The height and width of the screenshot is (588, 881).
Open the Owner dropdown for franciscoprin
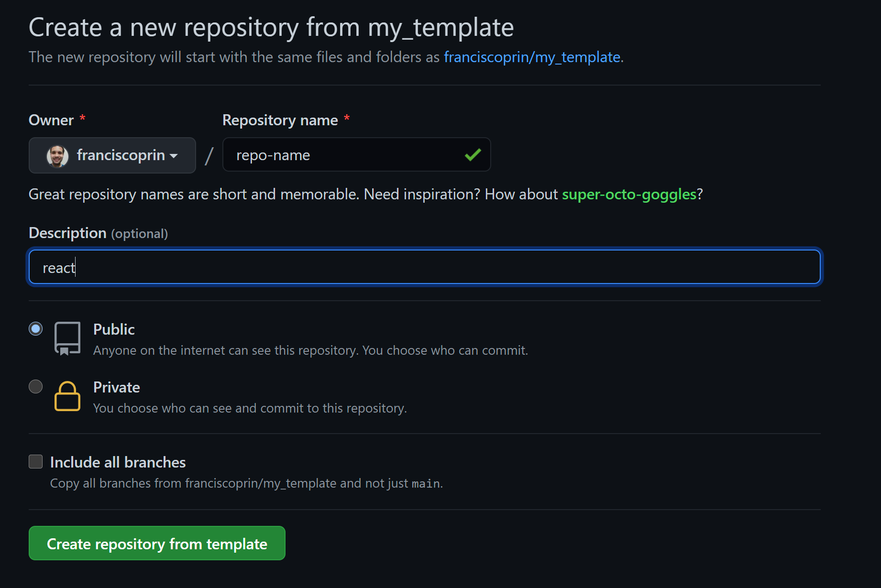tap(112, 155)
